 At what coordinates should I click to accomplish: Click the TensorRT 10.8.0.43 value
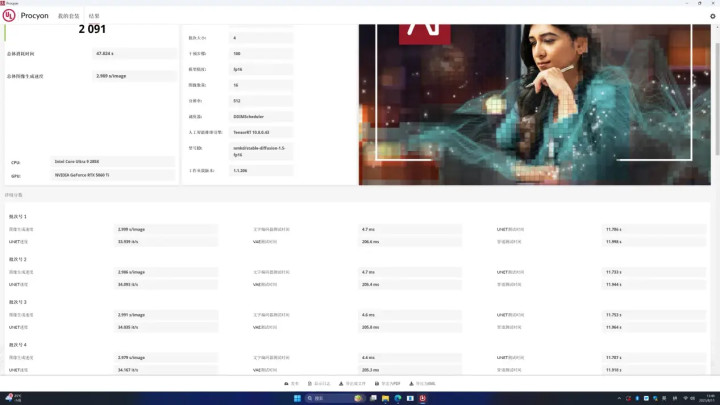pos(261,132)
